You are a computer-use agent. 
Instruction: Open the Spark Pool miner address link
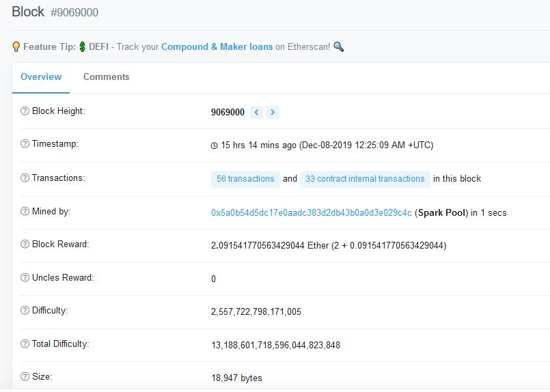click(x=311, y=213)
